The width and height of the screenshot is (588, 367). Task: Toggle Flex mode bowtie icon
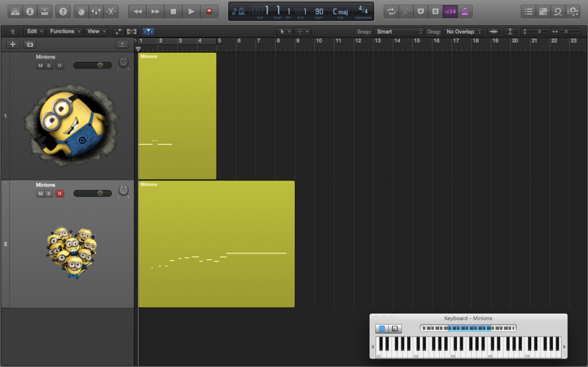pos(132,32)
